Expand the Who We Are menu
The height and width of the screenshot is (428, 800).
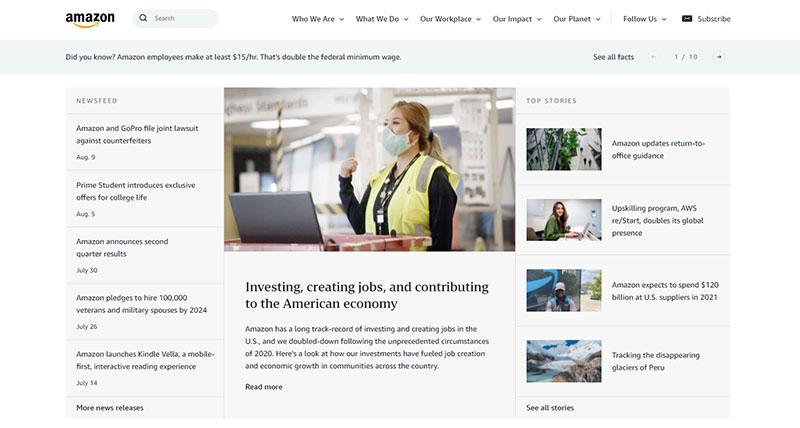(318, 19)
